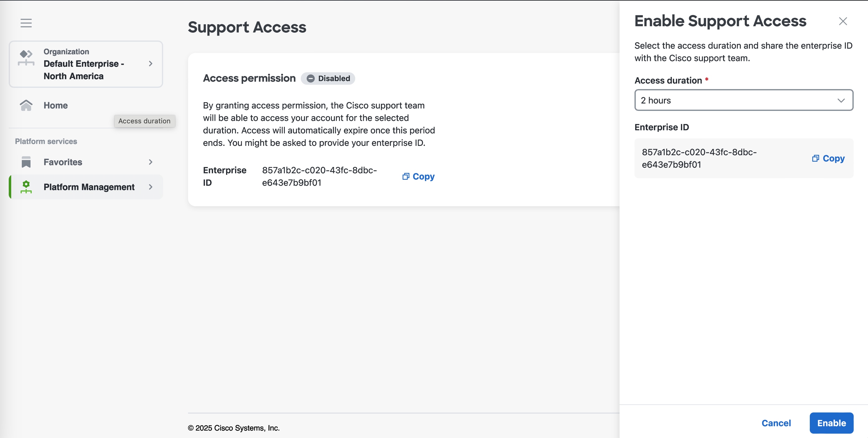Screen dimensions: 868x438
Task: Click the dropdown arrow beside 2 hours
Action: [x=841, y=101]
